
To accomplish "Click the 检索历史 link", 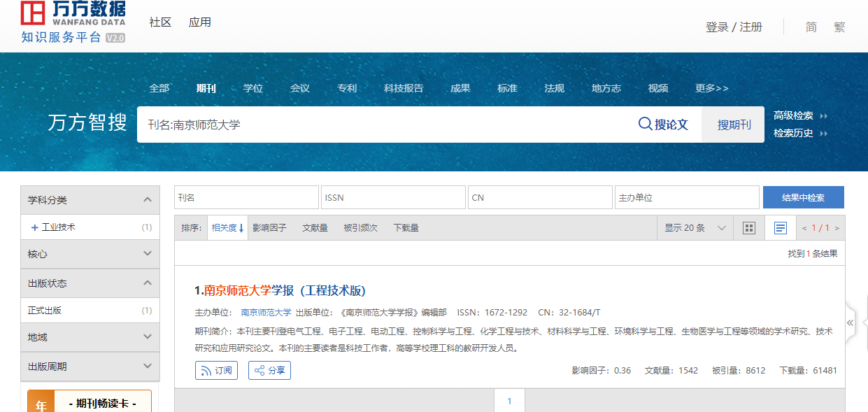I will pos(793,134).
